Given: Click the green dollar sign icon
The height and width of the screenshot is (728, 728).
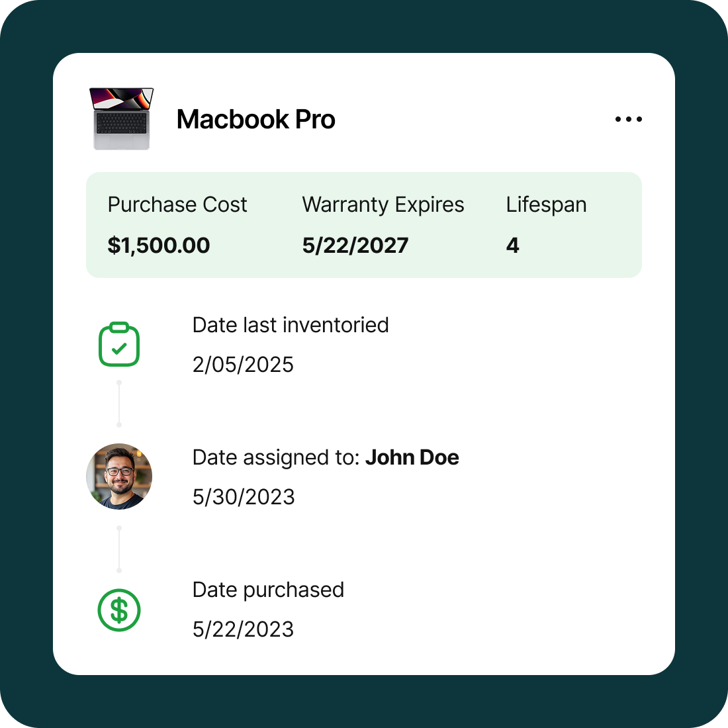Looking at the screenshot, I should pyautogui.click(x=119, y=610).
